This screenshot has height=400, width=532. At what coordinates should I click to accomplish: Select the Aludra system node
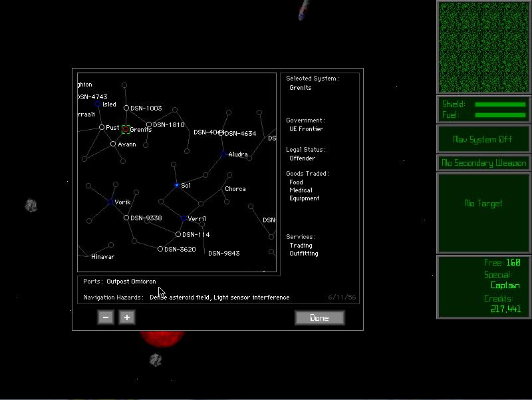click(223, 154)
